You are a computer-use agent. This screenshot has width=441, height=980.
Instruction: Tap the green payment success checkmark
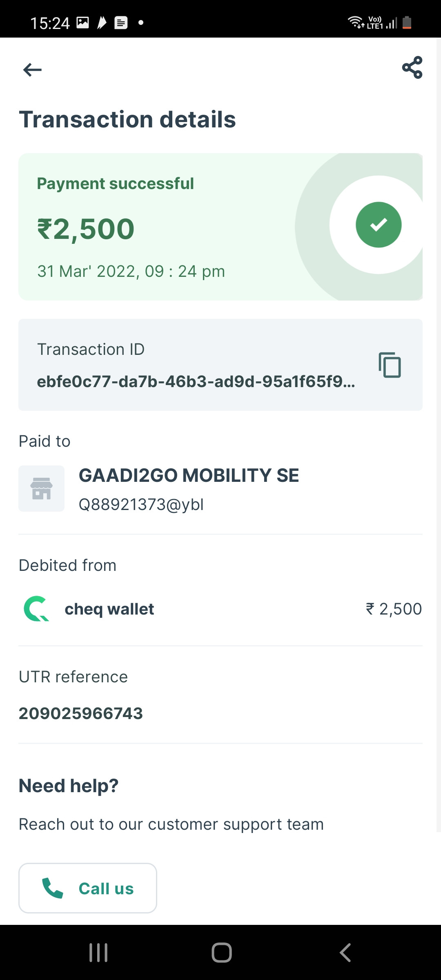pos(379,225)
